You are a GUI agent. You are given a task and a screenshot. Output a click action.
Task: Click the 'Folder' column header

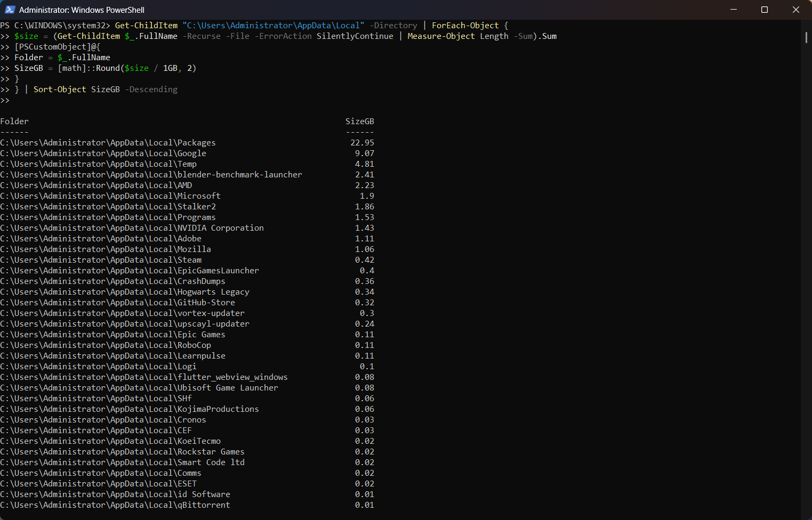14,121
